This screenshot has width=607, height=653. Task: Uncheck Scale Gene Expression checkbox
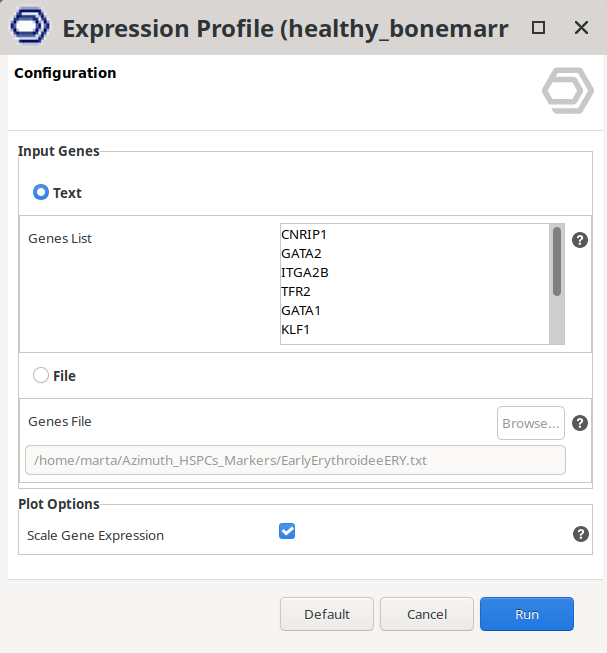tap(287, 531)
